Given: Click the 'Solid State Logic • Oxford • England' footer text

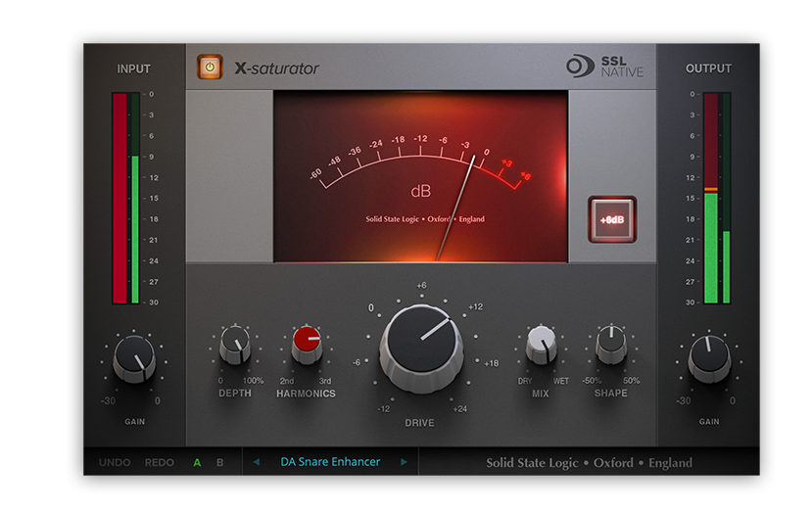Looking at the screenshot, I should pos(589,463).
